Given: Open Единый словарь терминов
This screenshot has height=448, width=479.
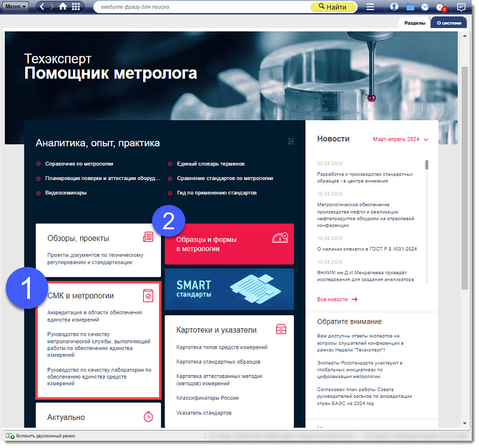Looking at the screenshot, I should pyautogui.click(x=211, y=164).
